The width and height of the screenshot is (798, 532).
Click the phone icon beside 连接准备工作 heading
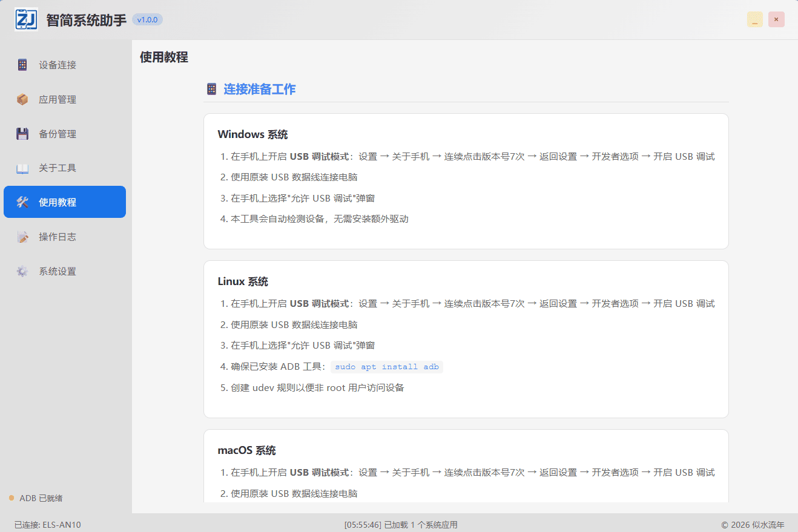click(x=211, y=89)
